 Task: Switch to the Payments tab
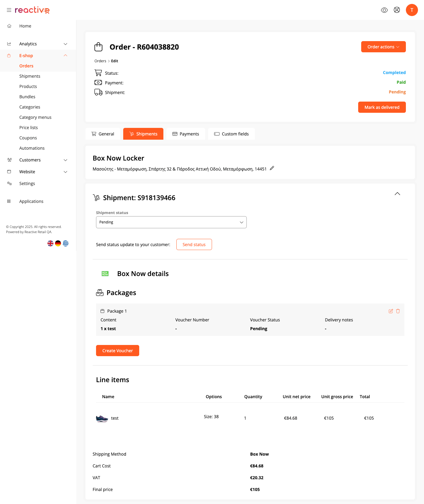[x=186, y=134]
